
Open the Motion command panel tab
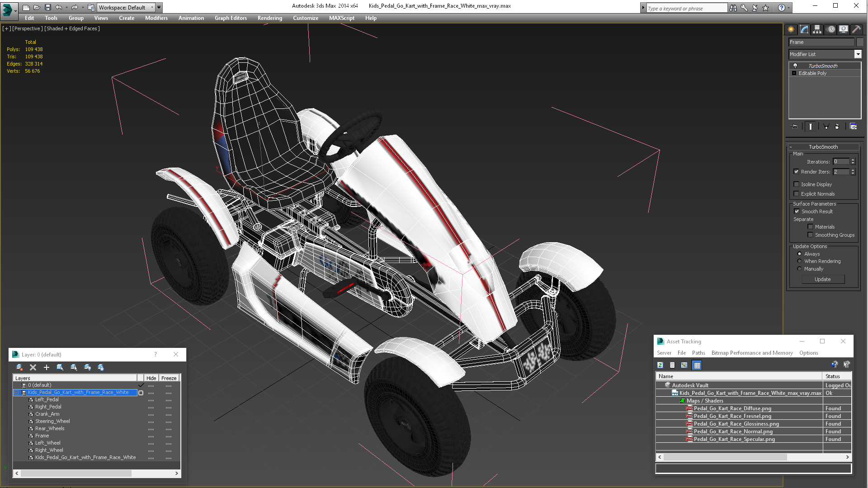click(x=830, y=29)
